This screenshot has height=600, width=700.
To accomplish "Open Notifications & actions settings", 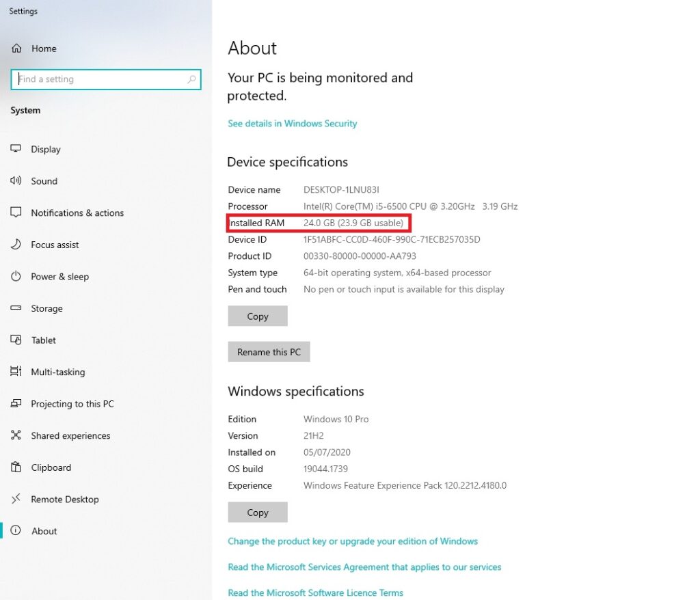I will point(77,213).
